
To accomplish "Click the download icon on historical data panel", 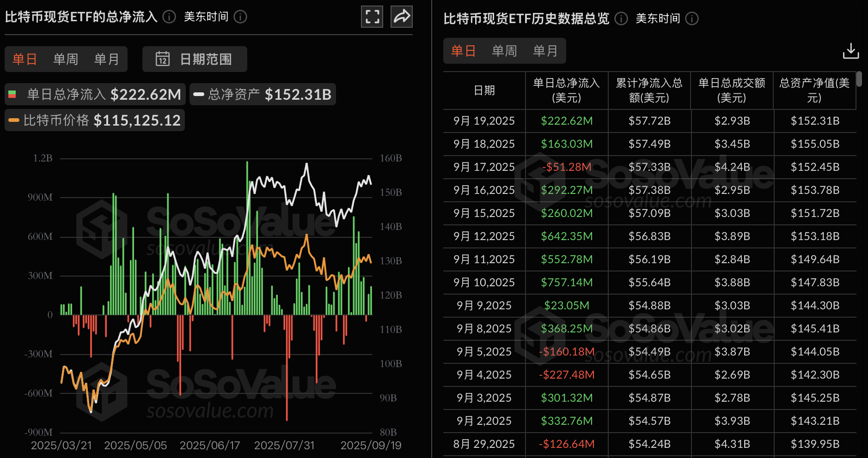I will click(x=850, y=51).
